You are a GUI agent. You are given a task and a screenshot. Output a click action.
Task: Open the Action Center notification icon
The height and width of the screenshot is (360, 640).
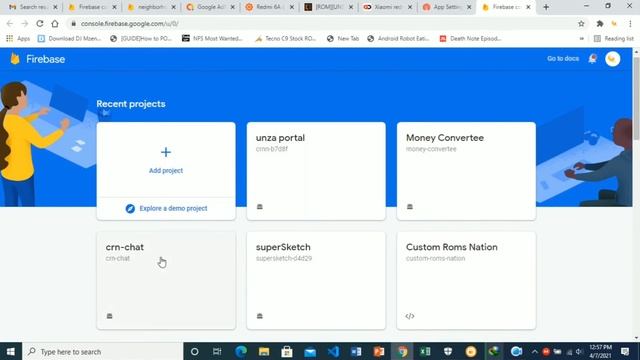(624, 351)
